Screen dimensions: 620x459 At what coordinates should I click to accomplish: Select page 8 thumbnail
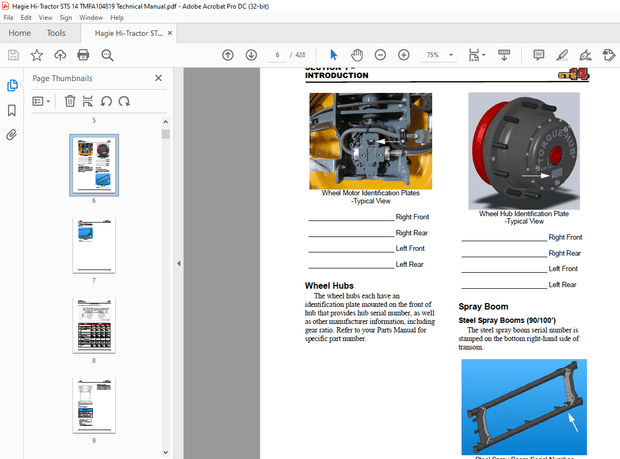pos(94,325)
